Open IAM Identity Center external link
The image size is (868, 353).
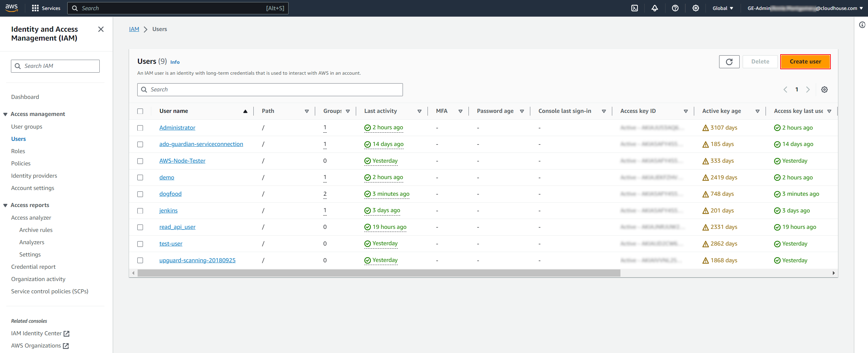pyautogui.click(x=40, y=333)
